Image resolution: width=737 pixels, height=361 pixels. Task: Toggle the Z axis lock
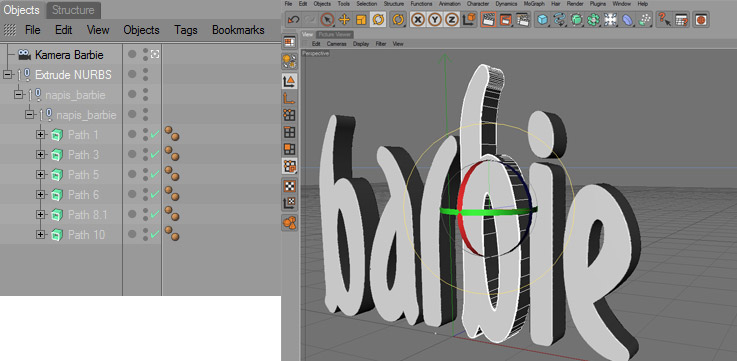pos(452,19)
